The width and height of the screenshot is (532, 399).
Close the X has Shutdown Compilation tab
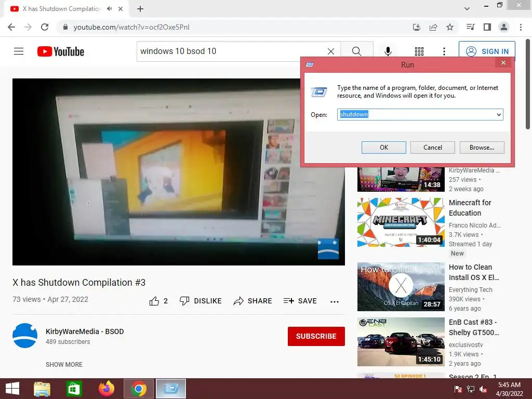pos(121,9)
